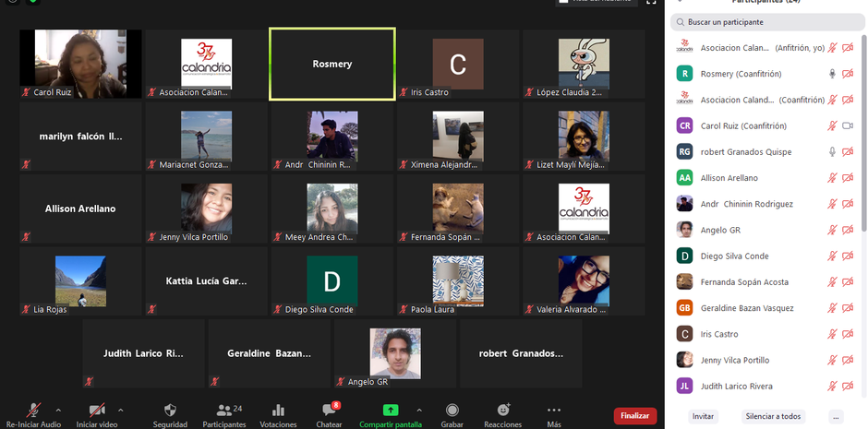The width and height of the screenshot is (868, 429).
Task: Toggle robert Granados Quispe's microphone icon in list
Action: (831, 151)
